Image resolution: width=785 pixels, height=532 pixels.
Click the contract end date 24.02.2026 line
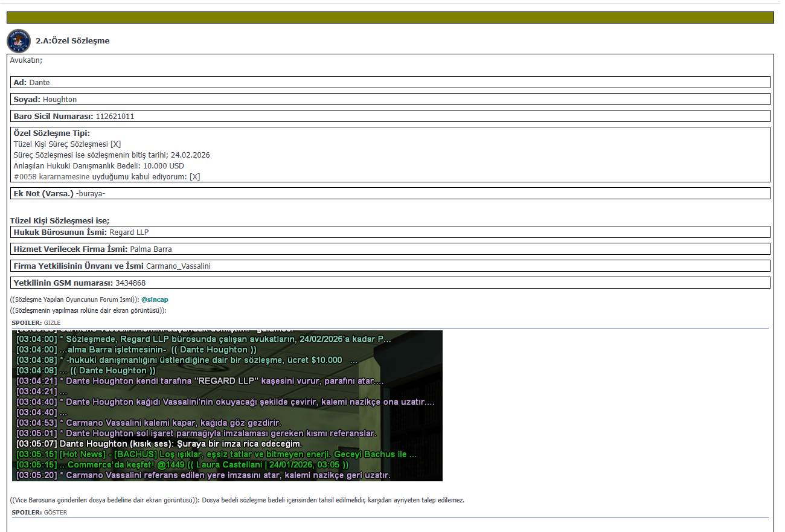point(112,155)
